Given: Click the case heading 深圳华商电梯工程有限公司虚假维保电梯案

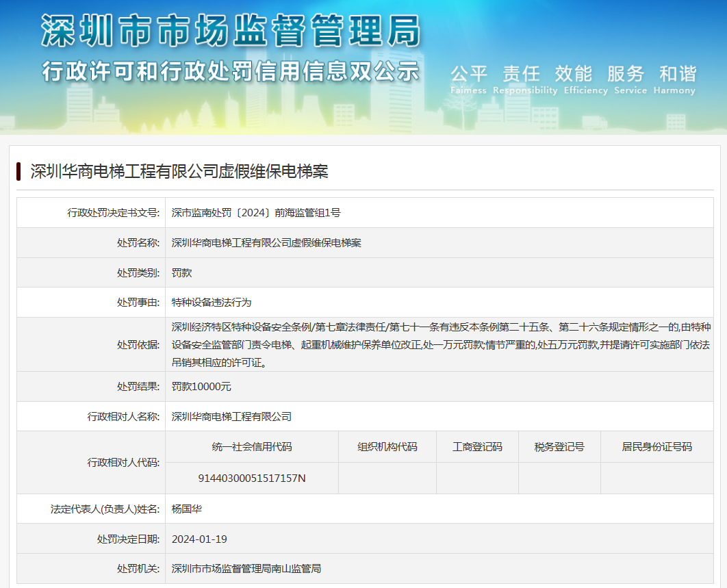Looking at the screenshot, I should [x=179, y=171].
